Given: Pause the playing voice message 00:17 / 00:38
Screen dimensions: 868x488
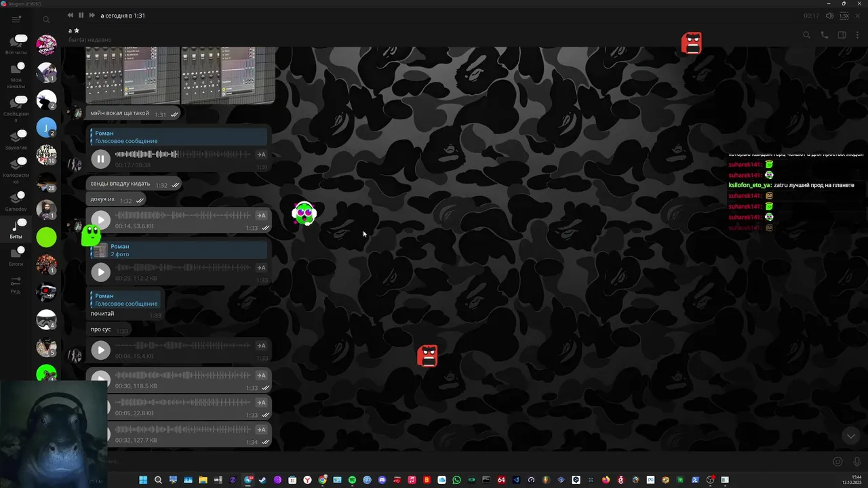Looking at the screenshot, I should click(100, 159).
